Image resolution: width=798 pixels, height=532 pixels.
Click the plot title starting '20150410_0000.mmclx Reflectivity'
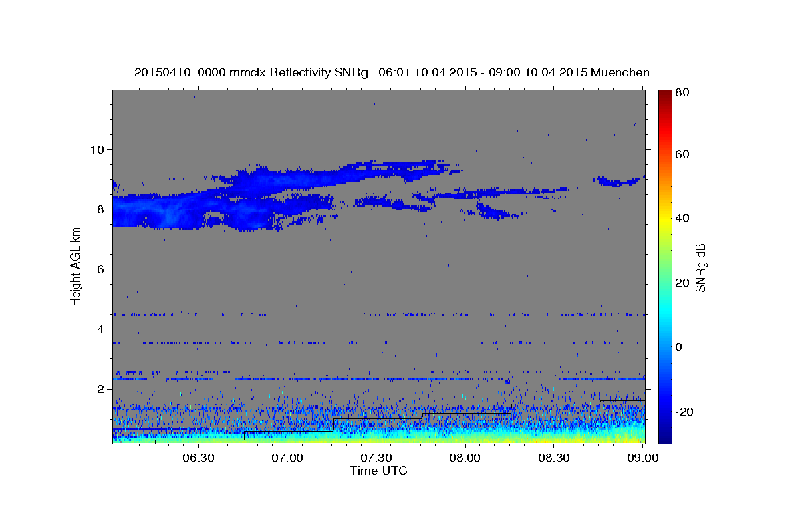(x=392, y=72)
